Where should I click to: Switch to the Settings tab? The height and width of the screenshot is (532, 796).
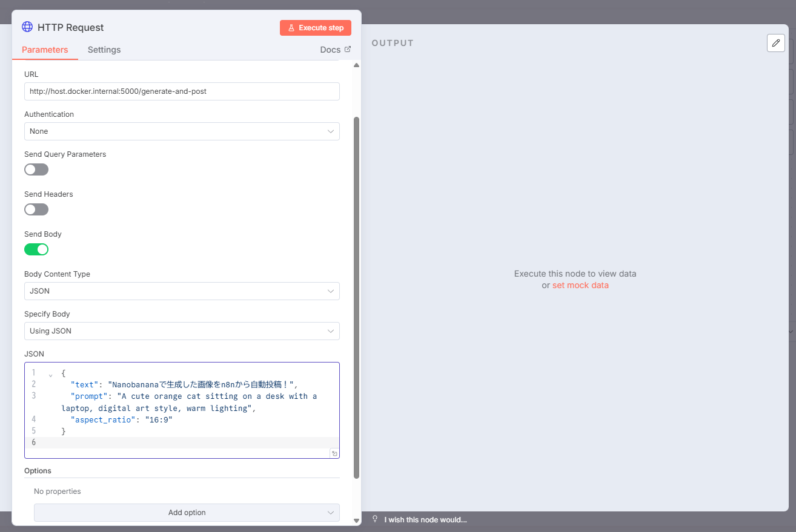pos(104,50)
